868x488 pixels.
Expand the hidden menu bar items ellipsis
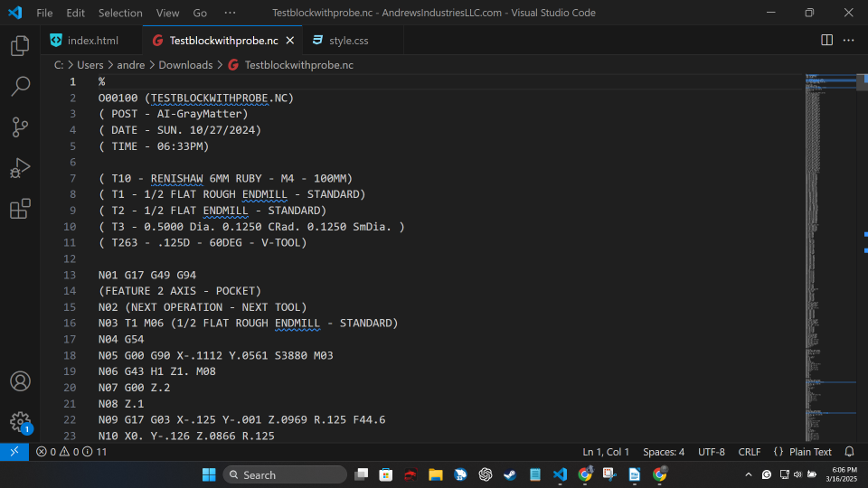pyautogui.click(x=230, y=13)
